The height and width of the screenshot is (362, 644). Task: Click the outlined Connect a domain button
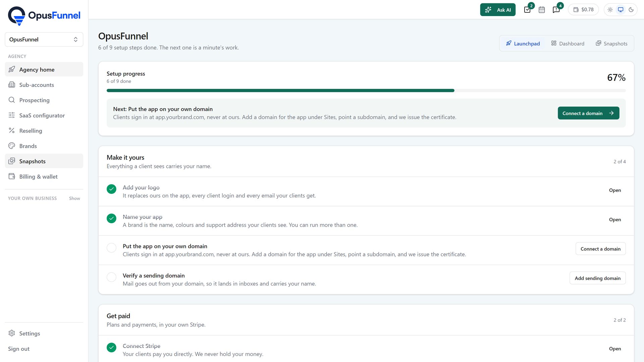click(x=600, y=249)
